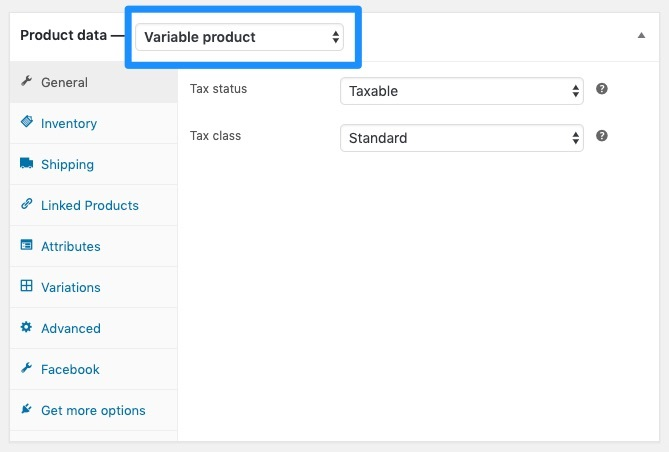Click the Variations grid icon
The height and width of the screenshot is (452, 669).
(26, 286)
